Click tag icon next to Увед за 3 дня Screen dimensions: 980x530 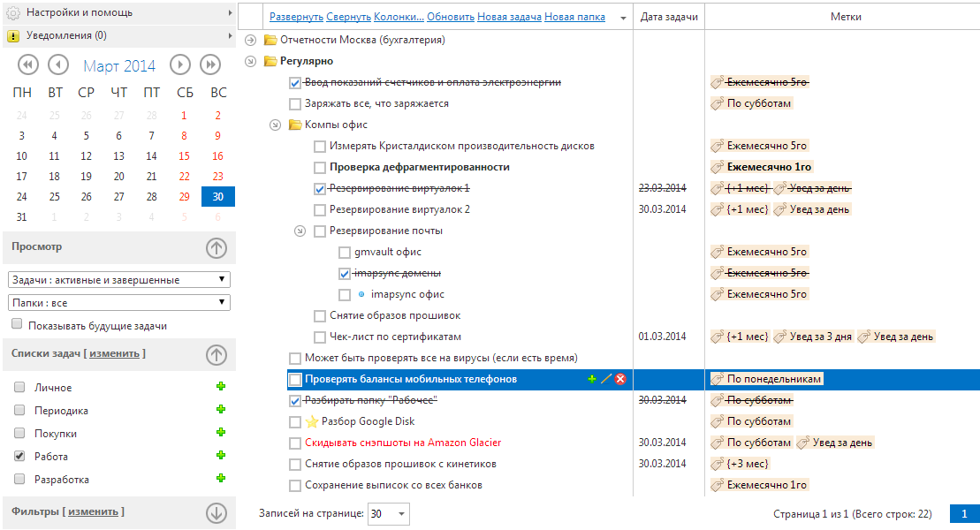(780, 337)
